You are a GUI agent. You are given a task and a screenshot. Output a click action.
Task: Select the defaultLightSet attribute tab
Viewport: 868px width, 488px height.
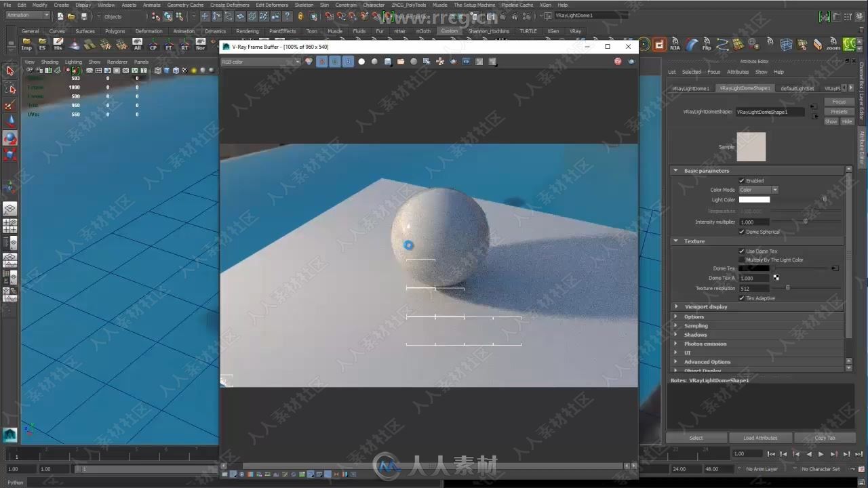[x=797, y=88]
